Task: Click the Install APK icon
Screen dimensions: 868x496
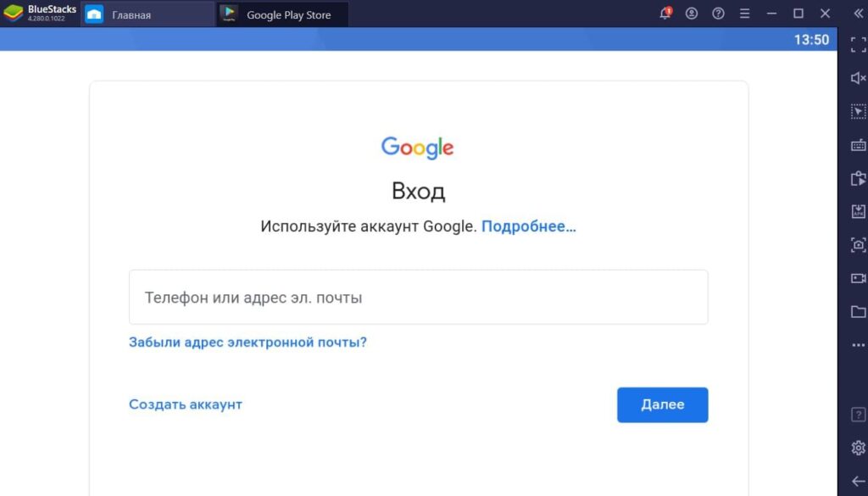Action: pos(858,211)
